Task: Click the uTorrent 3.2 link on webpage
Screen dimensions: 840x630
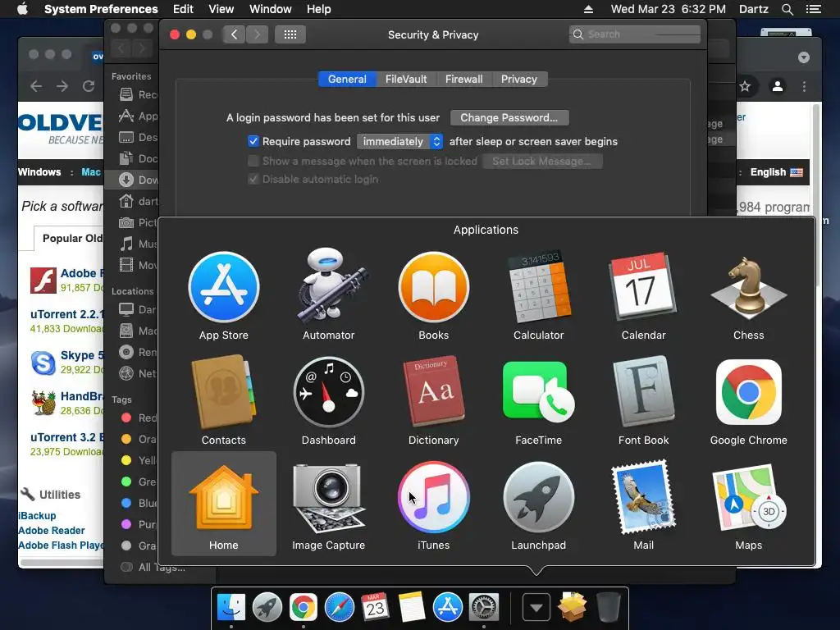Action: (x=66, y=437)
